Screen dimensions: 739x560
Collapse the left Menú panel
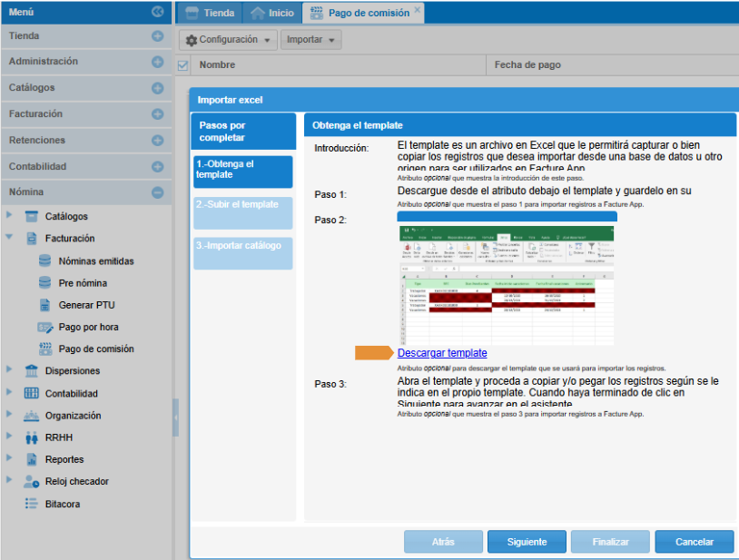click(157, 12)
